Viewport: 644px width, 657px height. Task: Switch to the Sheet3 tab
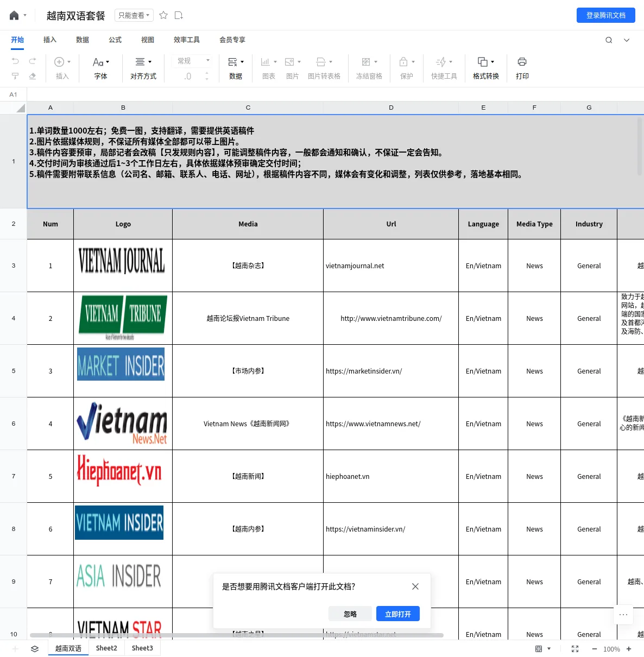[142, 648]
